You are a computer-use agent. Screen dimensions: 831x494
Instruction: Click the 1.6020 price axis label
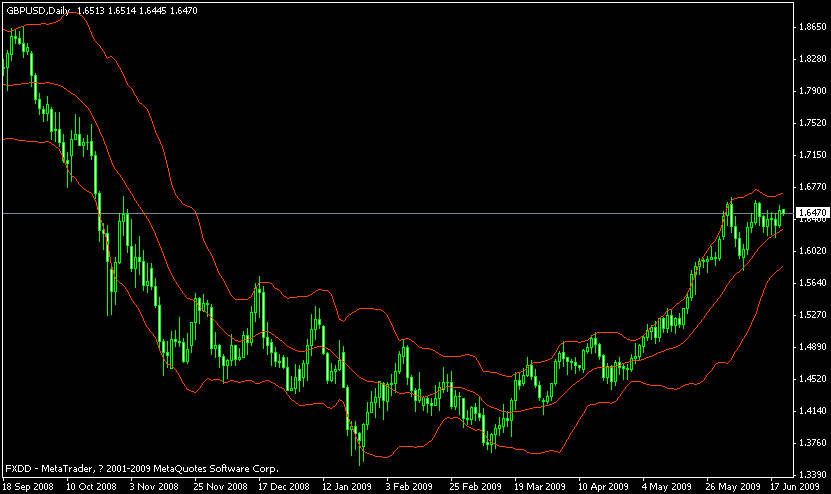(x=812, y=251)
